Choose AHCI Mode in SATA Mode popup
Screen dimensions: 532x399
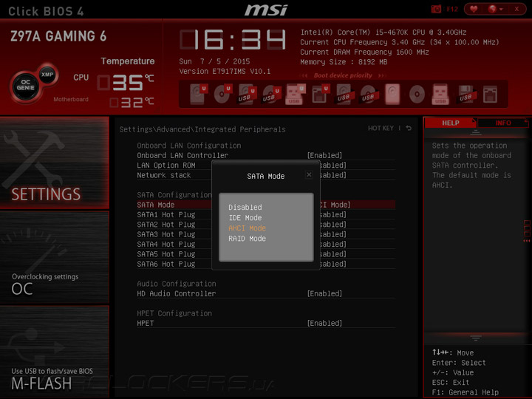[247, 228]
